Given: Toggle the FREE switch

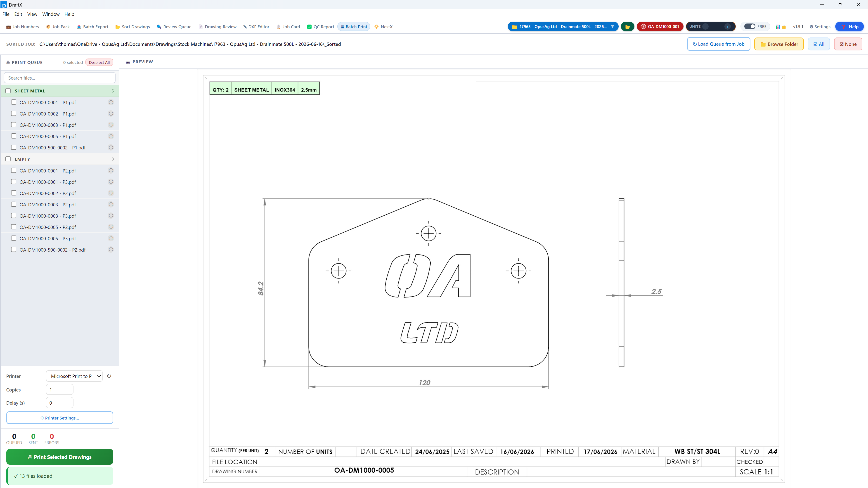Looking at the screenshot, I should click(750, 27).
